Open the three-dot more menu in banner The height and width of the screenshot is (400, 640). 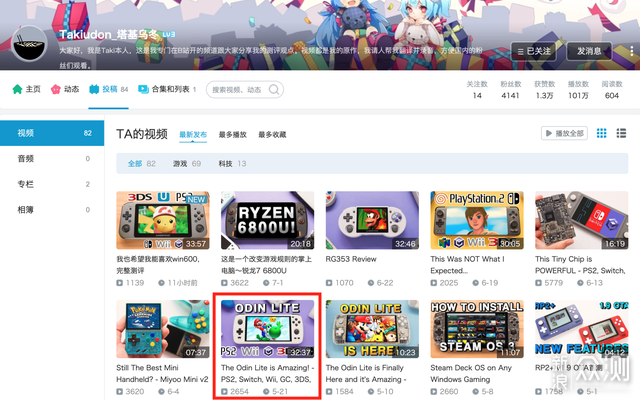pos(631,51)
